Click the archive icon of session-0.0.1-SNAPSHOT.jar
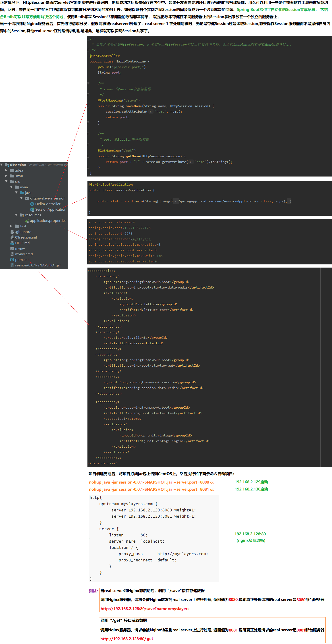 pos(12,265)
